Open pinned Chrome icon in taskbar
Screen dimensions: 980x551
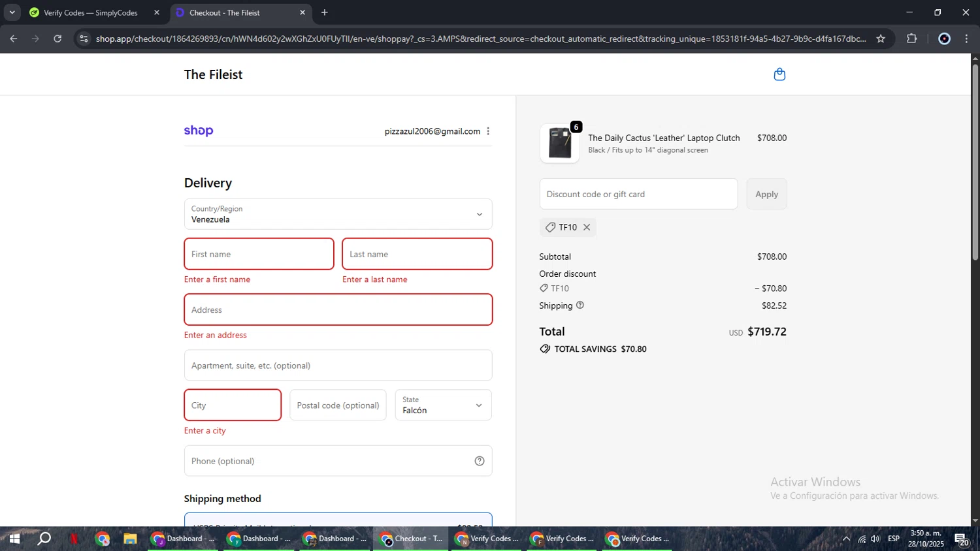pos(102,539)
